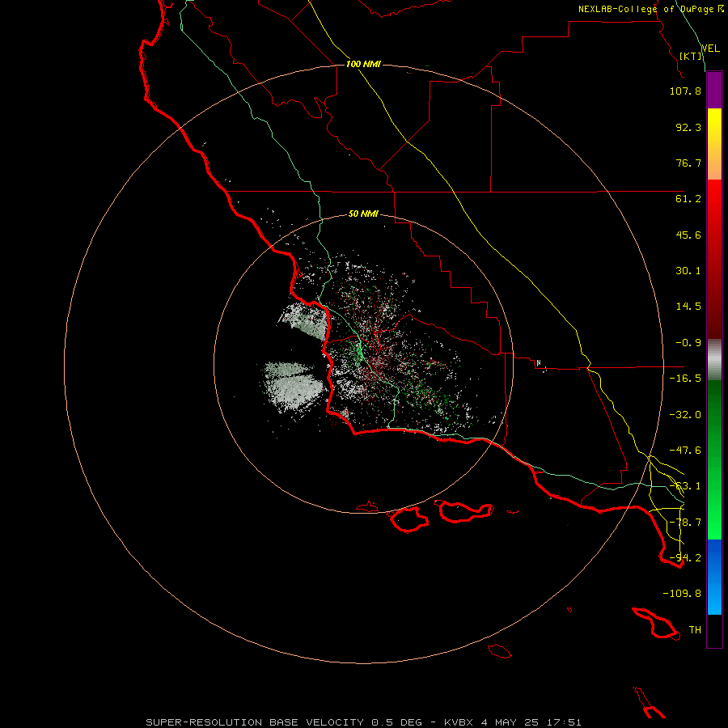The width and height of the screenshot is (728, 728).
Task: Click the 76.7 velocity scale value
Action: pos(688,163)
